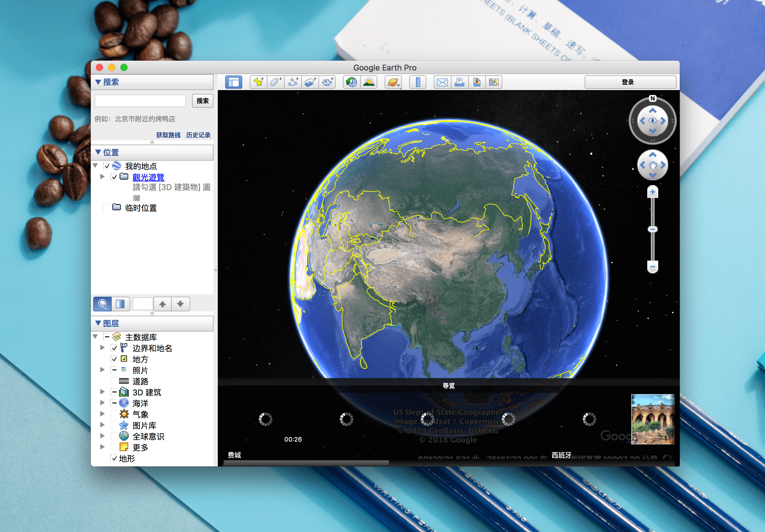Toggle sunlight across the landscape icon
The height and width of the screenshot is (532, 765).
[x=369, y=82]
